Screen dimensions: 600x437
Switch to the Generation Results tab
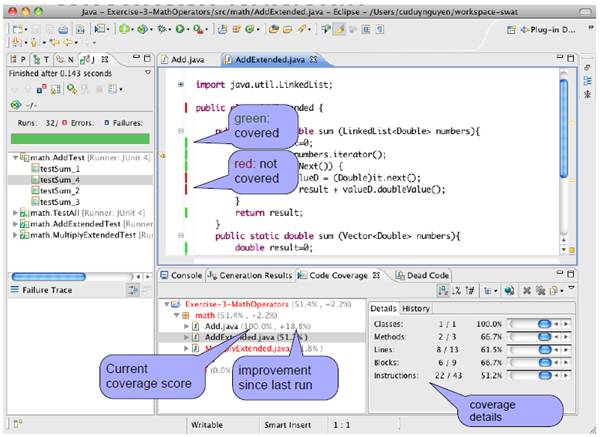tap(250, 275)
